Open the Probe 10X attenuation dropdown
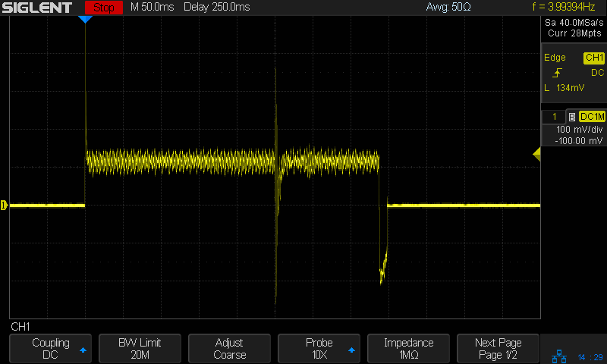This screenshot has height=364, width=607. (319, 349)
